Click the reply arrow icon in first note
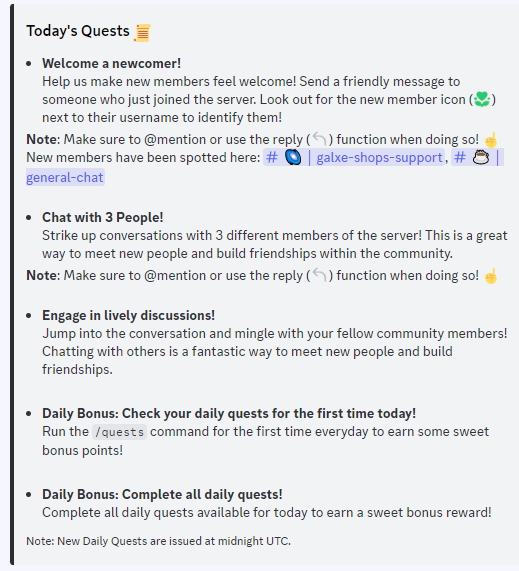519x571 pixels. (320, 139)
